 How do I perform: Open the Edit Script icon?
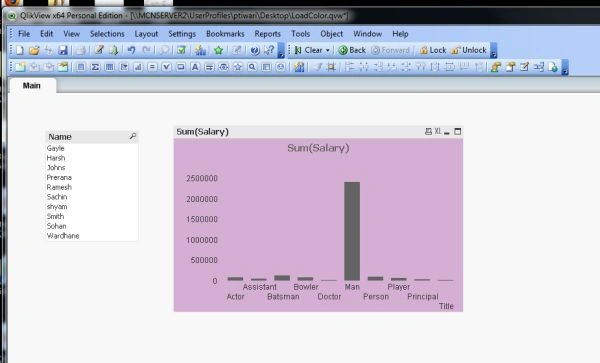(x=99, y=50)
